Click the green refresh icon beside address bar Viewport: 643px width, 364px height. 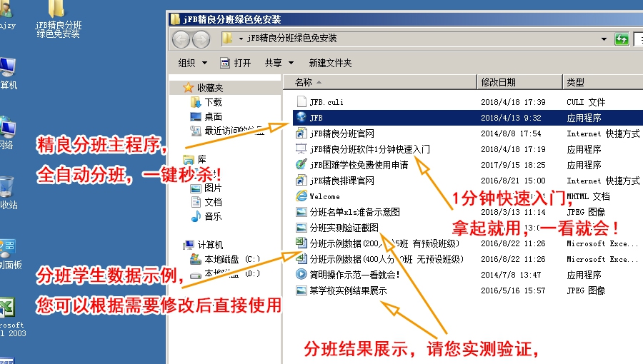(622, 39)
